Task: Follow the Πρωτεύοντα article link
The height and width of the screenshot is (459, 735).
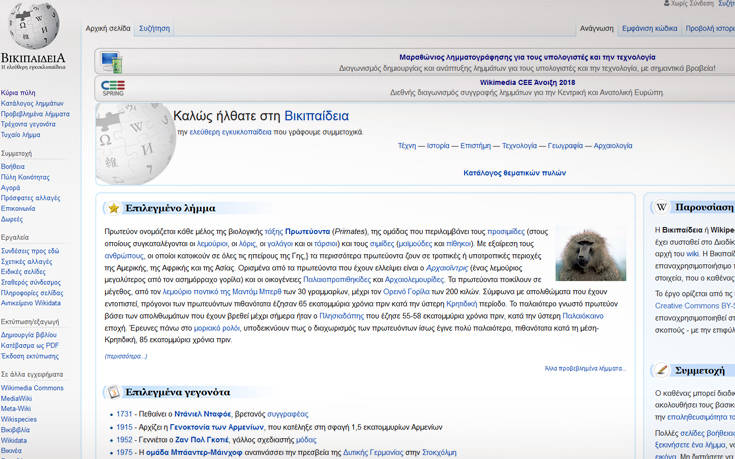Action: pos(307,232)
